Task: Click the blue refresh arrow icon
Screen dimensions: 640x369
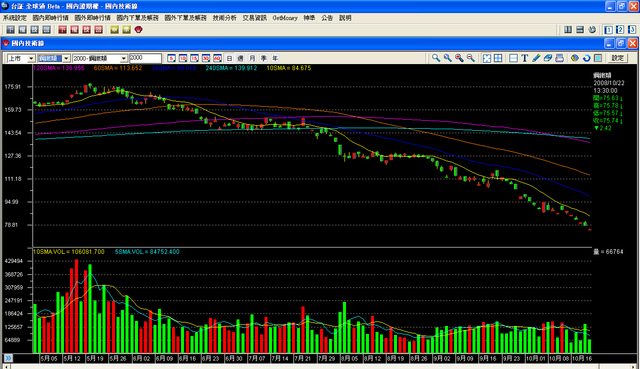Action: click(587, 58)
